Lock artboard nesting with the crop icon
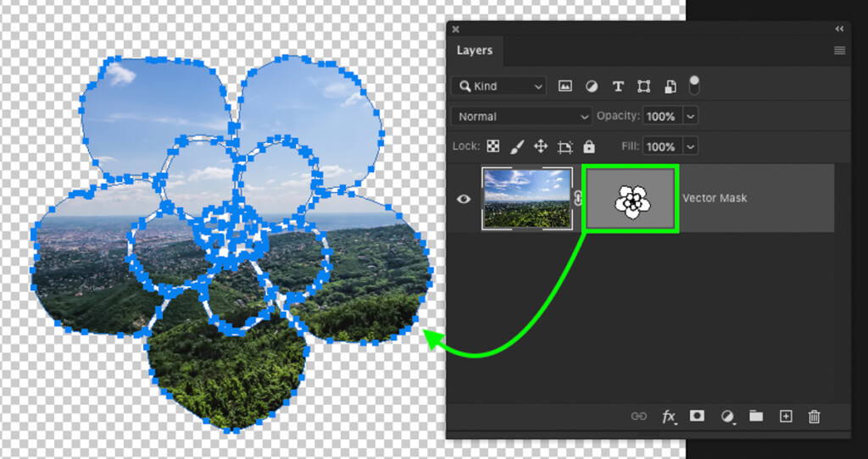The height and width of the screenshot is (459, 868). (x=565, y=147)
